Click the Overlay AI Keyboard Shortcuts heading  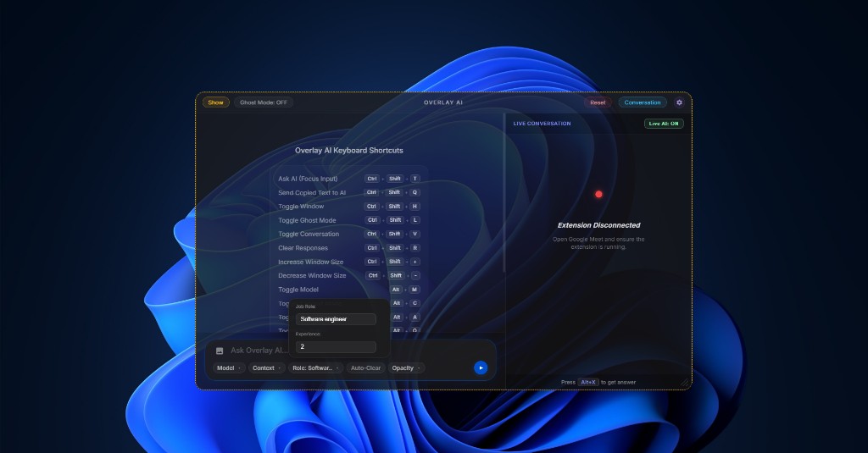tap(348, 151)
